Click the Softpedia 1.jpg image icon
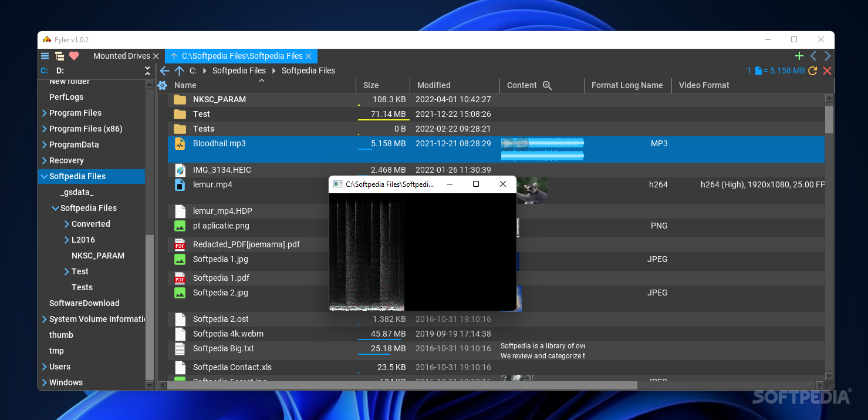The width and height of the screenshot is (868, 420). (180, 259)
